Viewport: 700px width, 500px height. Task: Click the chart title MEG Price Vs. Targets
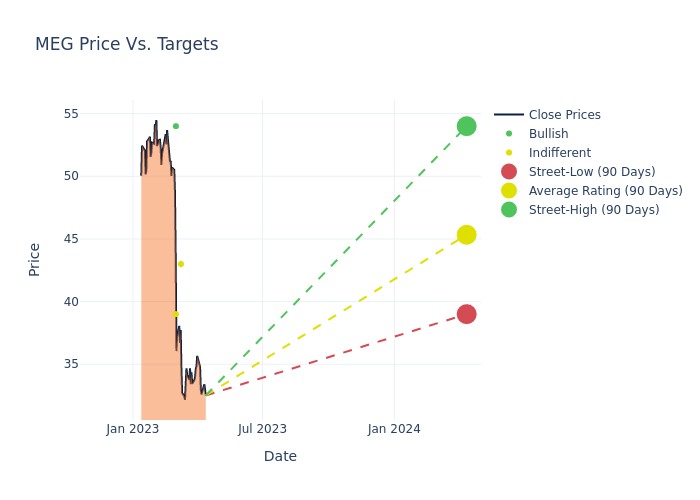pos(127,44)
